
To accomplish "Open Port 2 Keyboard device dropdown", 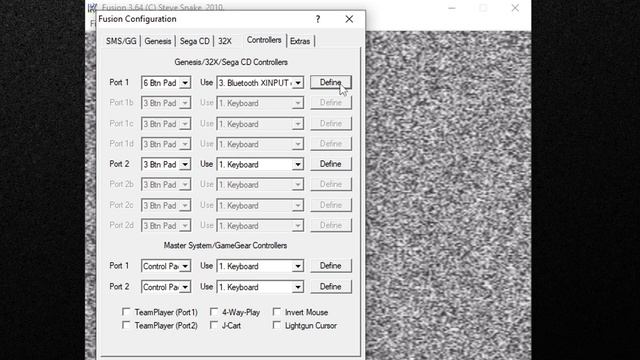I will coord(260,164).
